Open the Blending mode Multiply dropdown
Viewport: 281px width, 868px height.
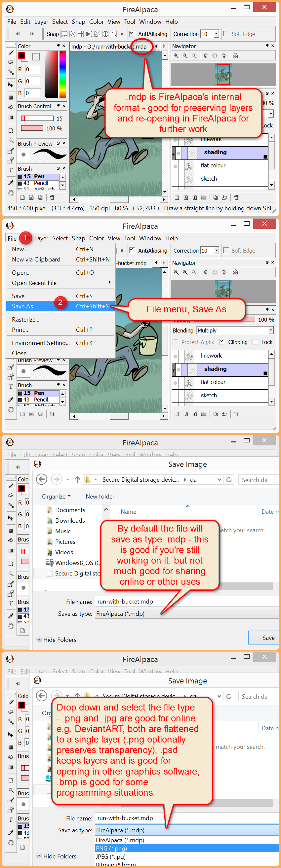pyautogui.click(x=235, y=330)
